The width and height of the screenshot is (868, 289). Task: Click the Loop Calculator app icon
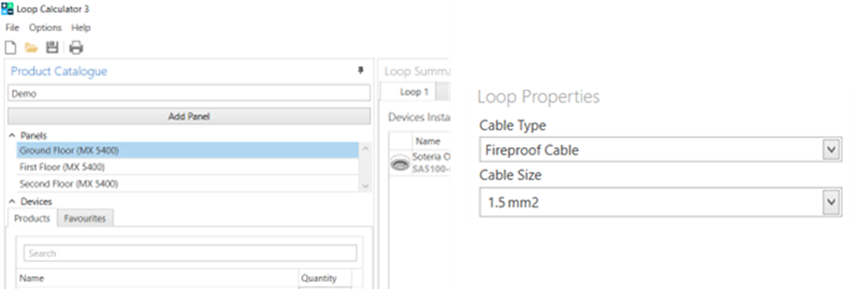(7, 9)
